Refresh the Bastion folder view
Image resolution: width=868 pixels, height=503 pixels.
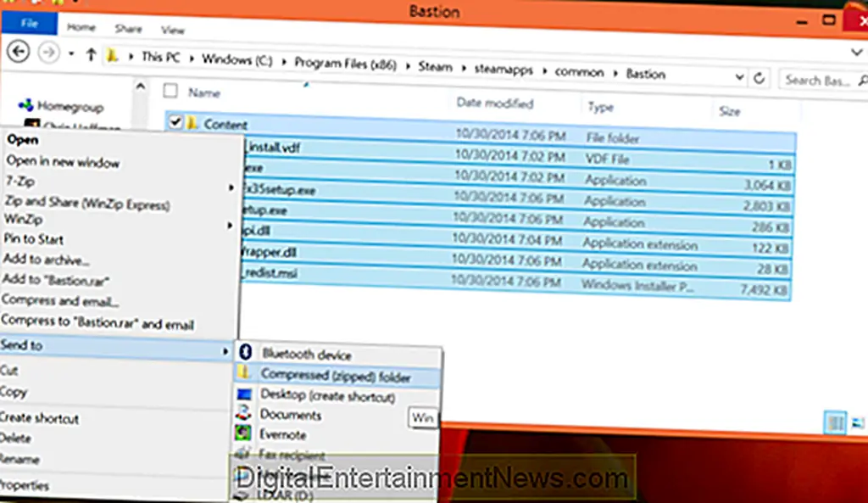pyautogui.click(x=759, y=78)
